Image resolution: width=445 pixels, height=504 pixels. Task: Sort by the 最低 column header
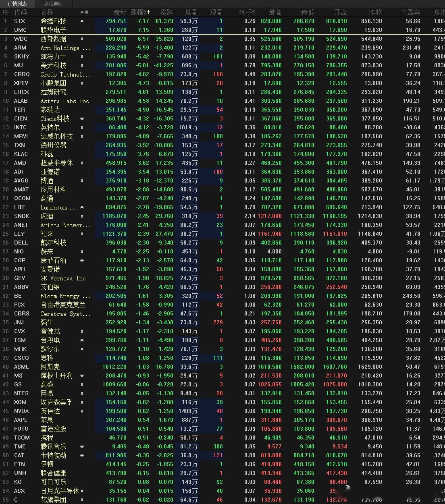[x=308, y=12]
